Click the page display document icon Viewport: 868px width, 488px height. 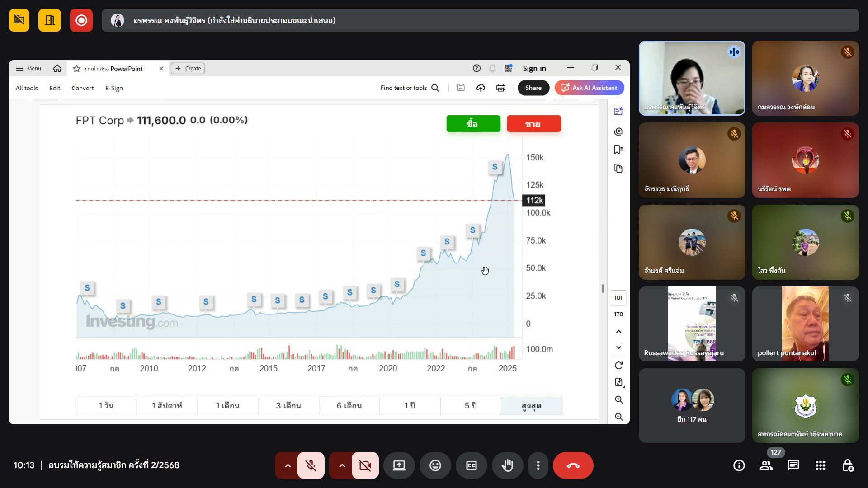[x=619, y=382]
